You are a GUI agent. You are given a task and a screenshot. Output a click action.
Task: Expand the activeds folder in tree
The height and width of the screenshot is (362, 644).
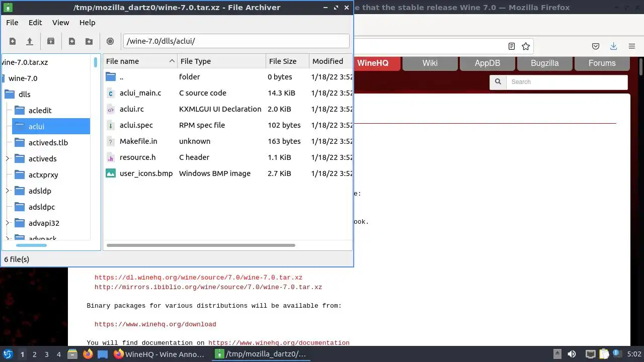point(7,159)
